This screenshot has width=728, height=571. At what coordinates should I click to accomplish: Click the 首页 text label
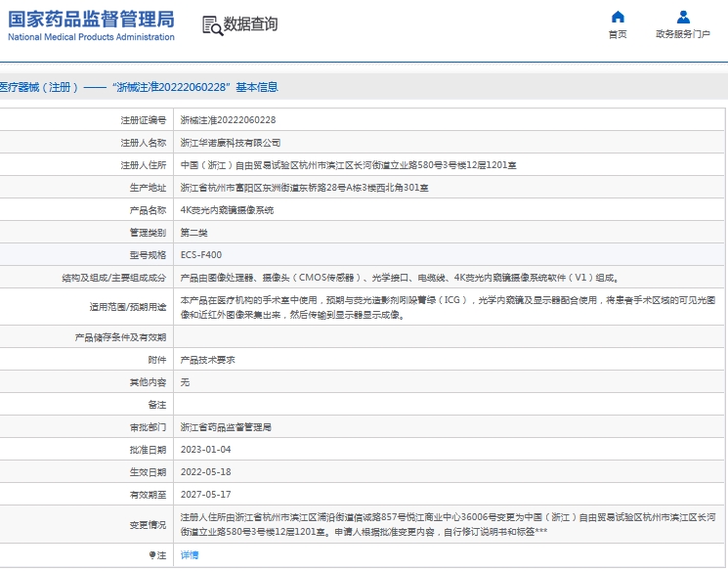pos(618,34)
